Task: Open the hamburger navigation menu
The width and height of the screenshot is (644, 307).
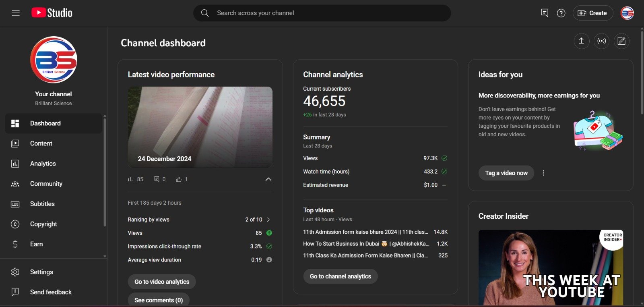Action: 16,13
